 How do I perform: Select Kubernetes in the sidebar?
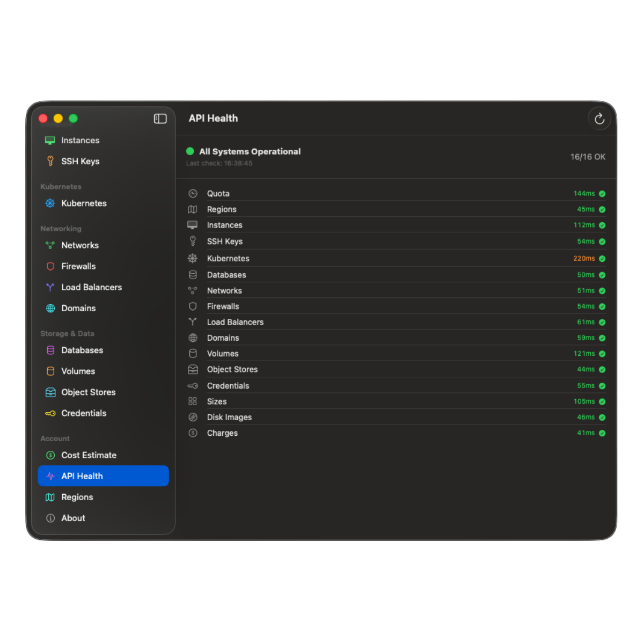(x=104, y=203)
